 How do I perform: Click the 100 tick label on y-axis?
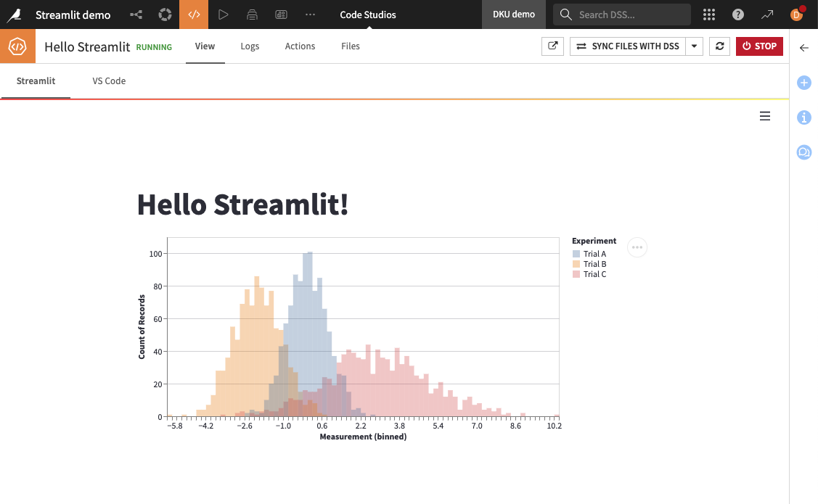point(155,254)
